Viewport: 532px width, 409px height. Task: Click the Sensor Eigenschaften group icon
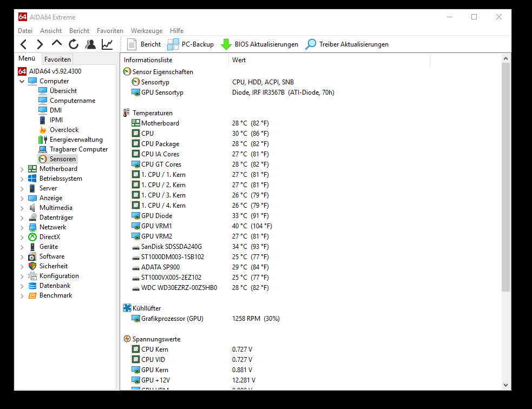pyautogui.click(x=127, y=71)
